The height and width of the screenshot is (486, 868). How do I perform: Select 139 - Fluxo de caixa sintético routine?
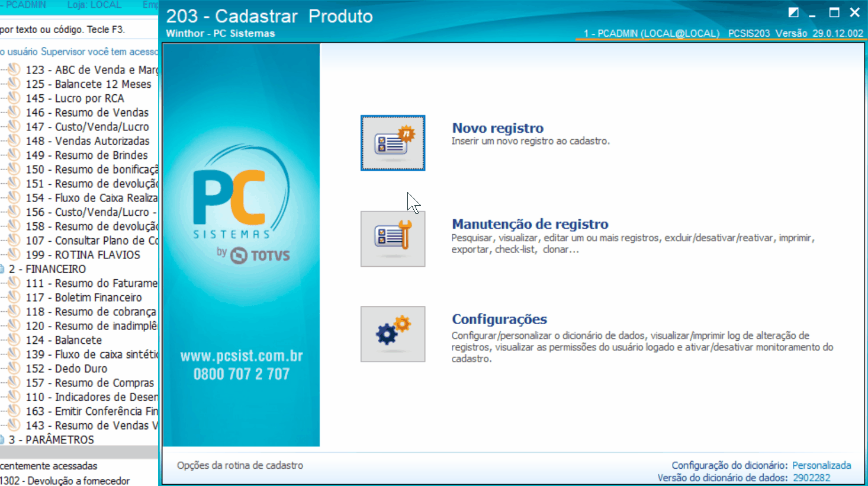[92, 354]
